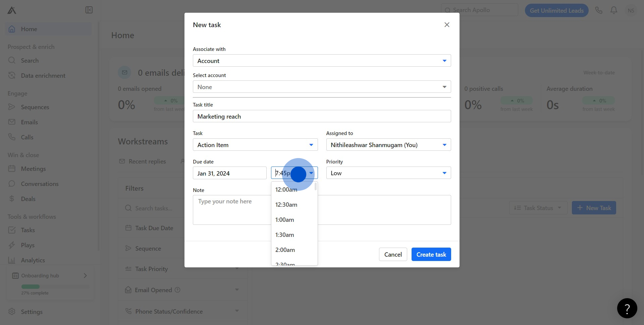
Task: Choose 1:30am in the time list
Action: [284, 235]
